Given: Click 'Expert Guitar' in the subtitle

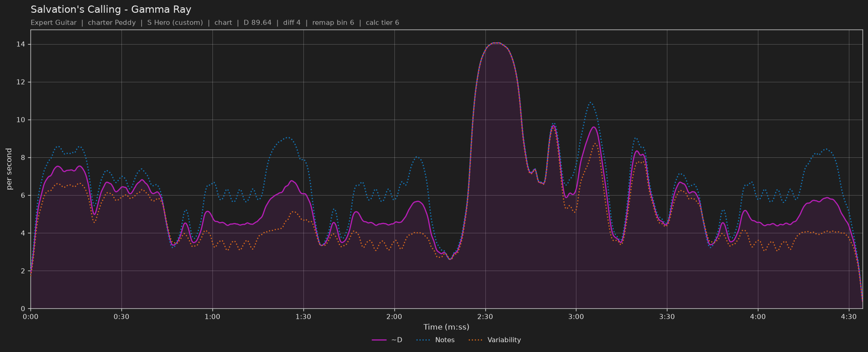Looking at the screenshot, I should click(x=54, y=23).
